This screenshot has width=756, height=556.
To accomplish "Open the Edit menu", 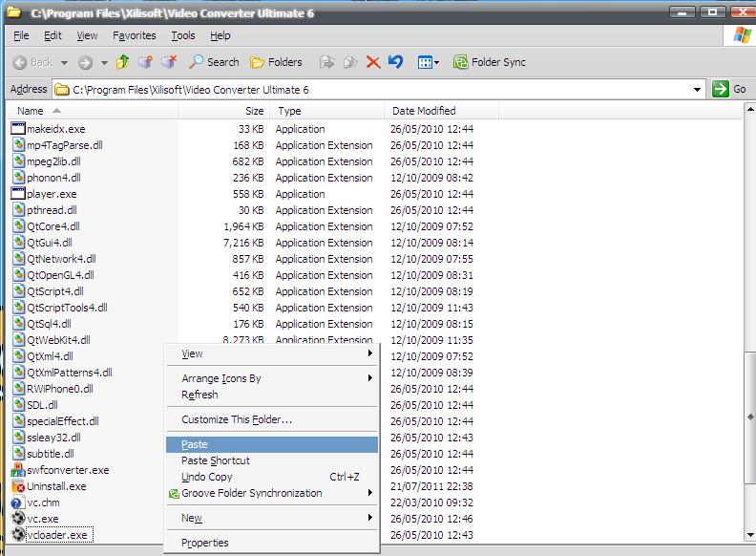I will click(52, 35).
